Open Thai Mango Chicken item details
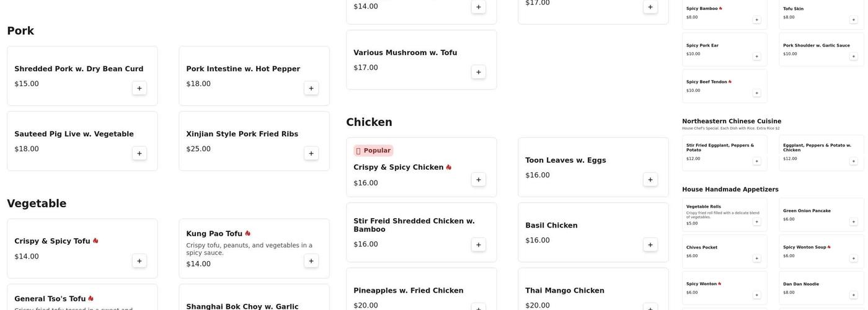Viewport: 868px width, 310px height. tap(564, 291)
